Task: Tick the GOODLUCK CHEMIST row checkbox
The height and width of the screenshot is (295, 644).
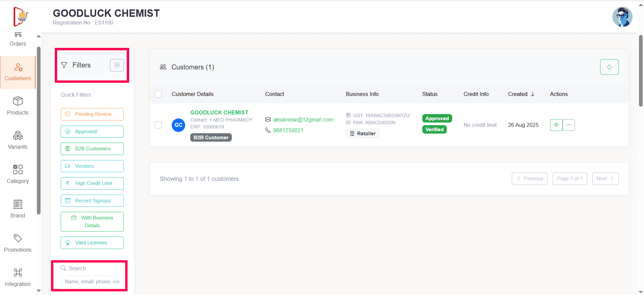Action: point(158,125)
